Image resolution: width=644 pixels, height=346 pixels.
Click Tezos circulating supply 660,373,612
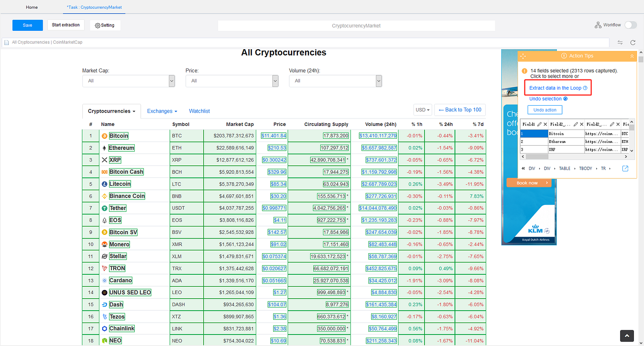331,317
